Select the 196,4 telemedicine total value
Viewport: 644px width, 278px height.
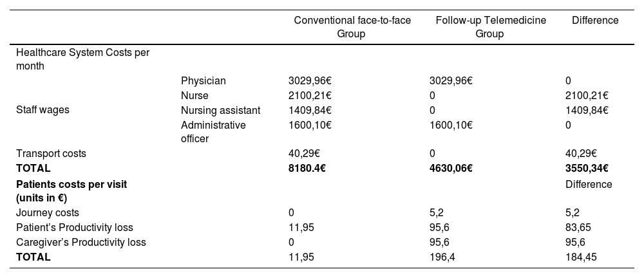441,257
